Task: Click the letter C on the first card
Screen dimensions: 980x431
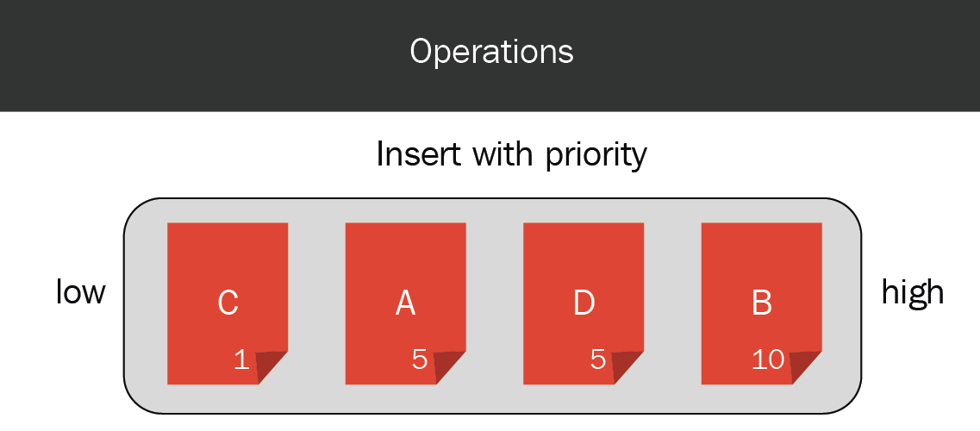Action: (228, 303)
